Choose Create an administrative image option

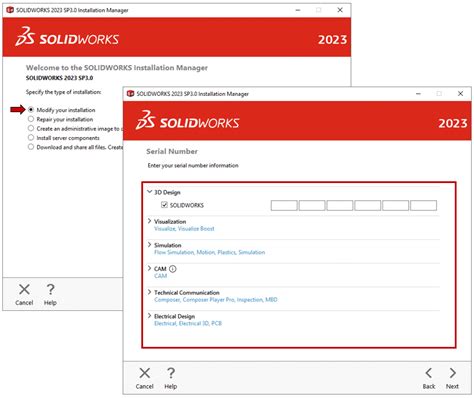coord(31,128)
